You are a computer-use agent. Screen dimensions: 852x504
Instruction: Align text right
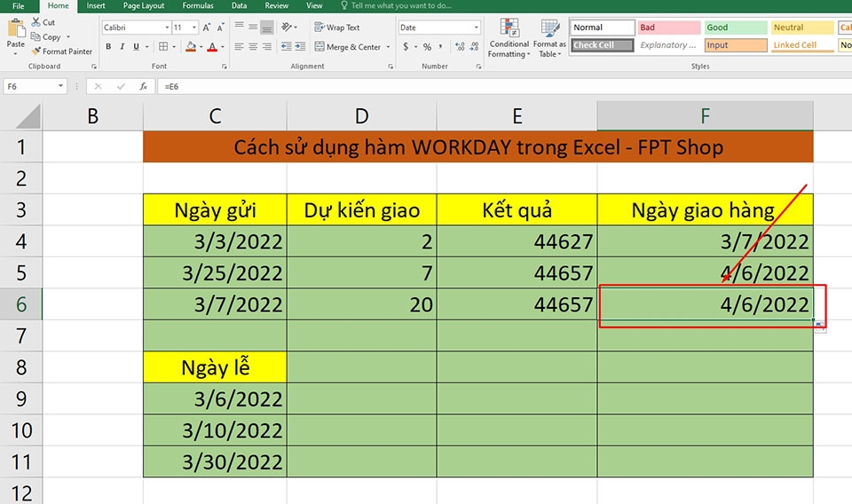267,47
